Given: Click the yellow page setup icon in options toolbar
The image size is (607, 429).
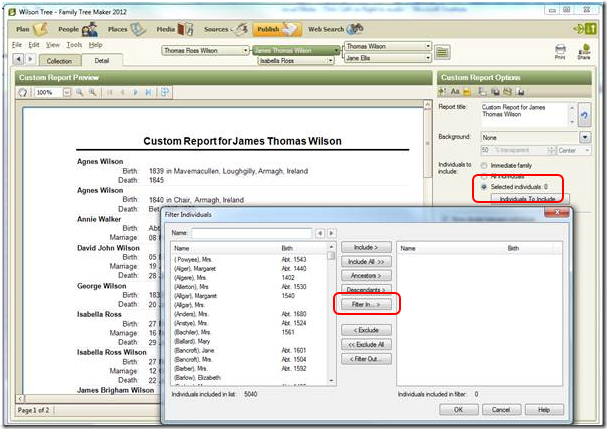Looking at the screenshot, I should point(467,92).
